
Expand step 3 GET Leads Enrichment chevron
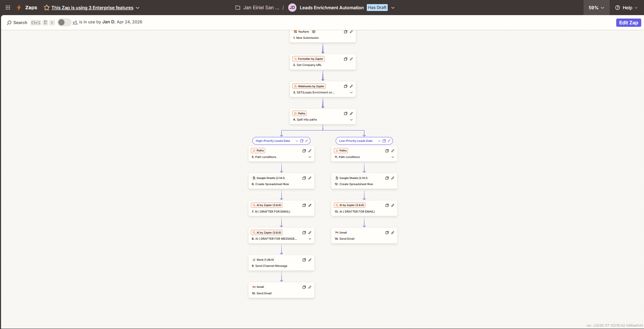click(351, 92)
